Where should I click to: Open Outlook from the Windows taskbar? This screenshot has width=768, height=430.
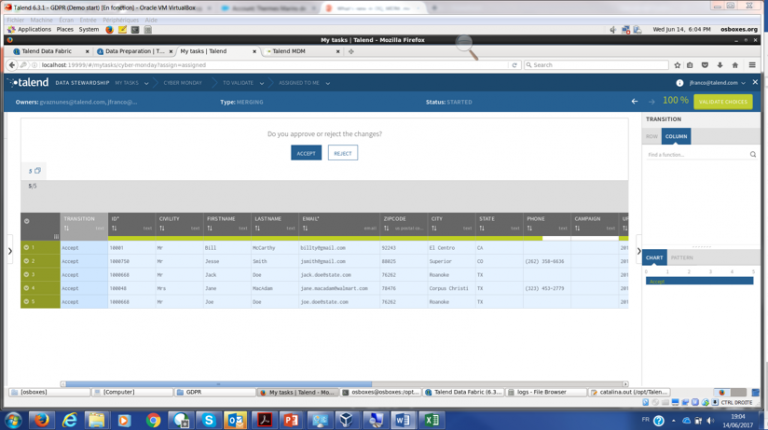click(x=236, y=420)
